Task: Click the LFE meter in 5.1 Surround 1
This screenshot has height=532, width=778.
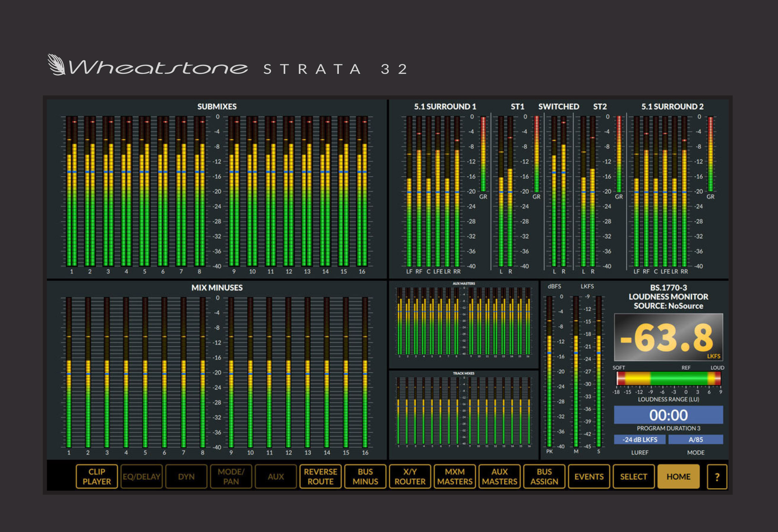Action: tap(438, 191)
